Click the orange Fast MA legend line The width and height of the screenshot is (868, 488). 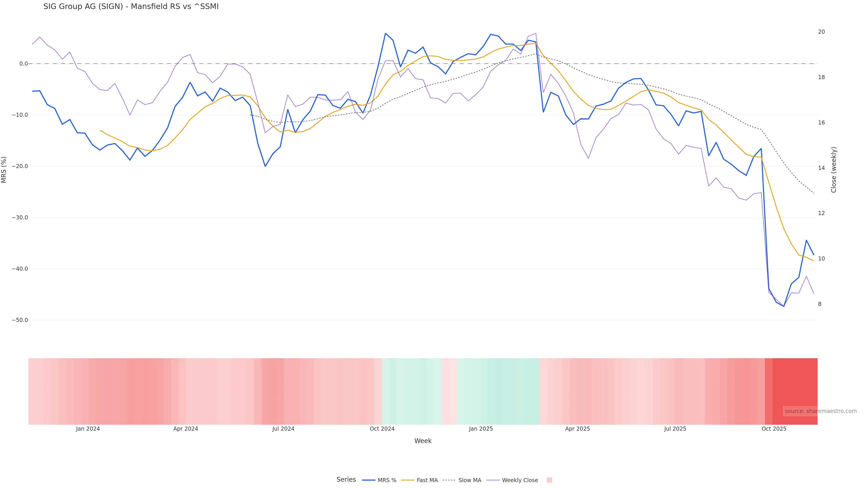(x=408, y=480)
